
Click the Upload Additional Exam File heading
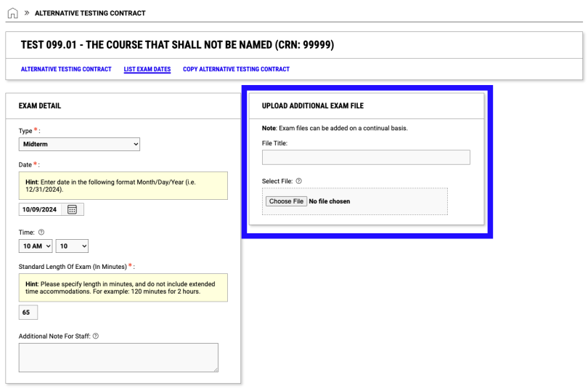point(313,106)
